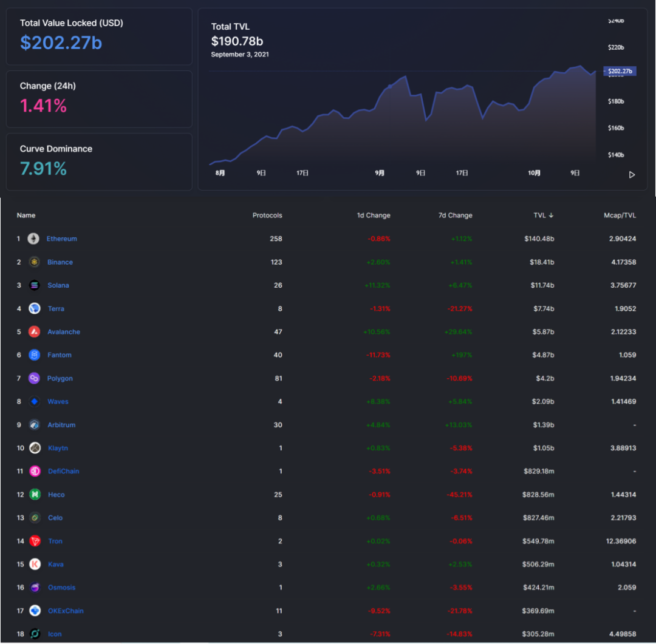Open the Avalanche chain link

coord(64,331)
